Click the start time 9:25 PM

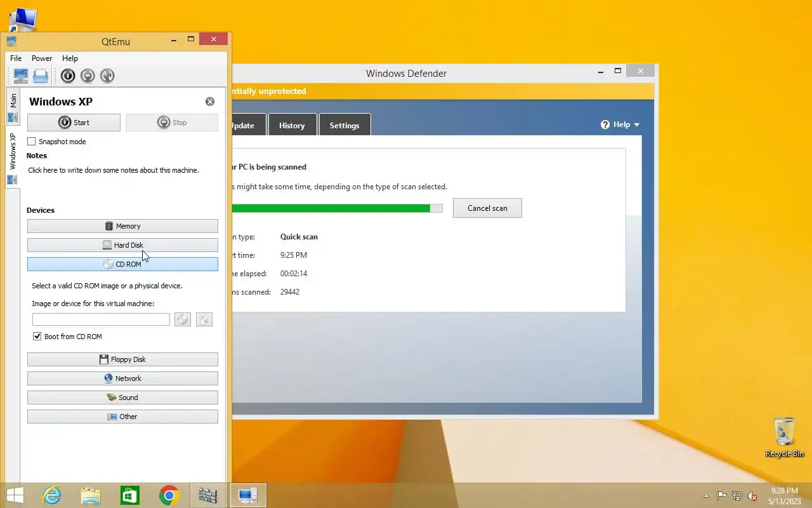(x=294, y=255)
